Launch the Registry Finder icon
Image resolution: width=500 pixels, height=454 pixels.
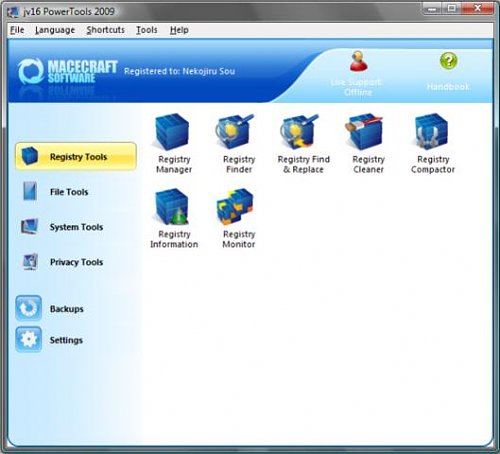click(235, 132)
